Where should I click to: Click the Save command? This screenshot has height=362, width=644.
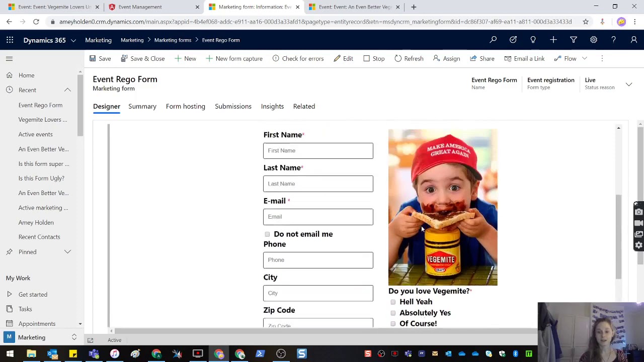click(x=100, y=58)
